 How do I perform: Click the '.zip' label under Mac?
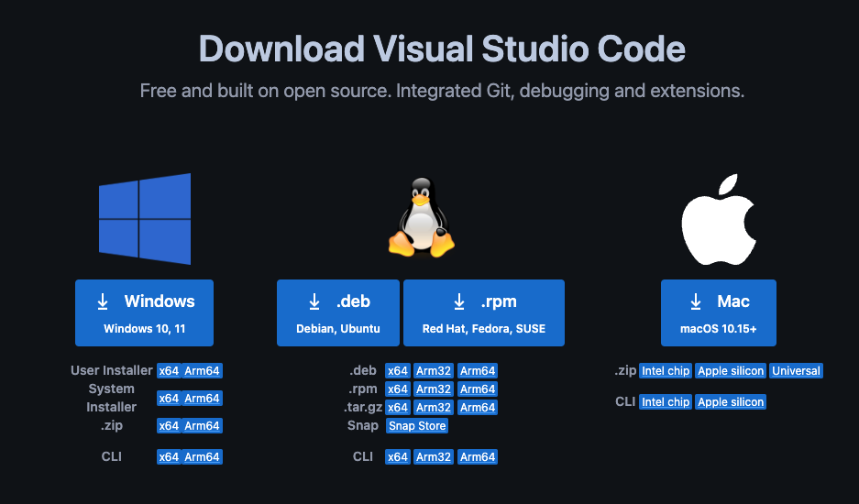[x=625, y=371]
